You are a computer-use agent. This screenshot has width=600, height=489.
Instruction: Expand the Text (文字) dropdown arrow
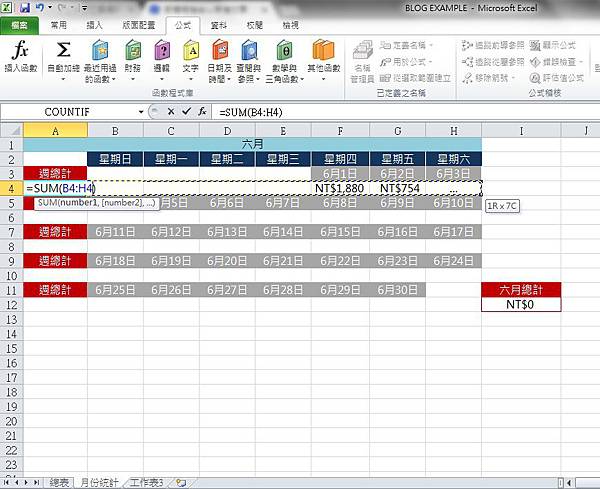191,79
